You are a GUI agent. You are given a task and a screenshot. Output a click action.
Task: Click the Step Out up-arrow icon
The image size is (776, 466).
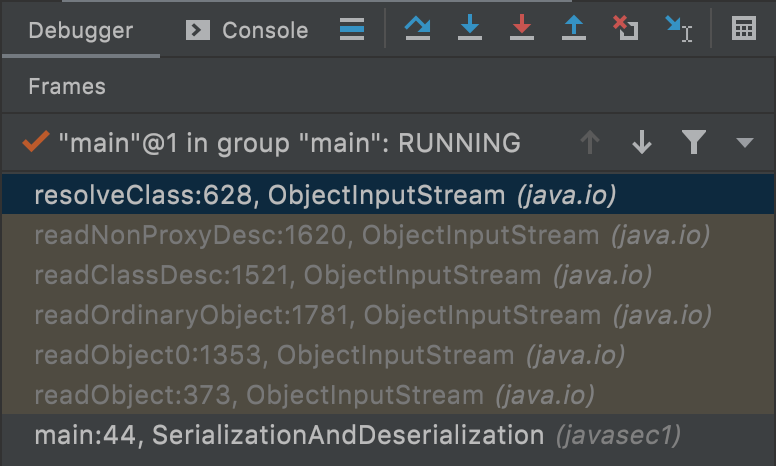click(x=573, y=29)
